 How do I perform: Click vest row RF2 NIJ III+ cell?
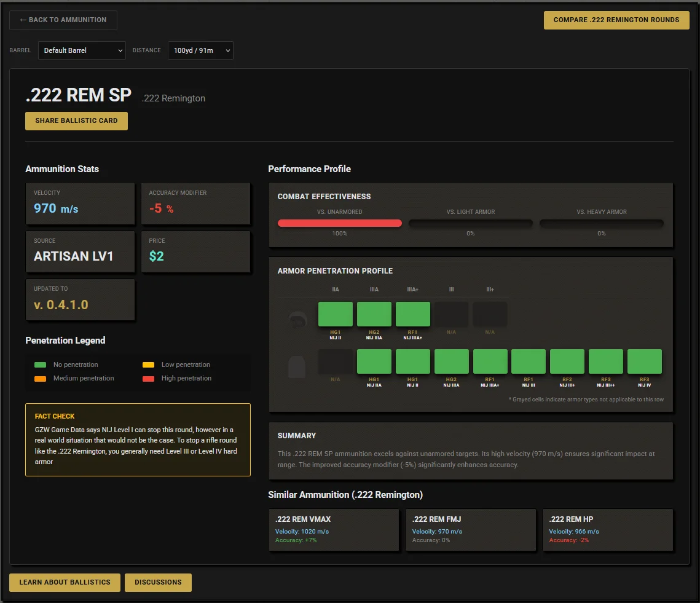[567, 361]
